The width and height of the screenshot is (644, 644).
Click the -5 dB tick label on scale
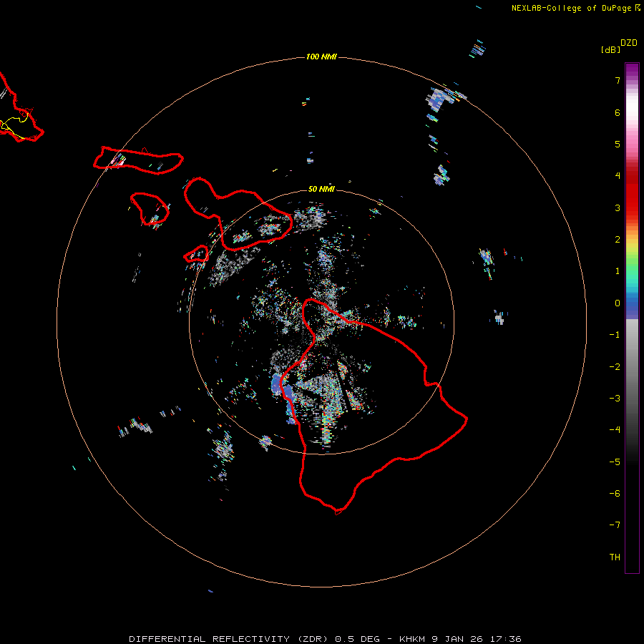615,462
